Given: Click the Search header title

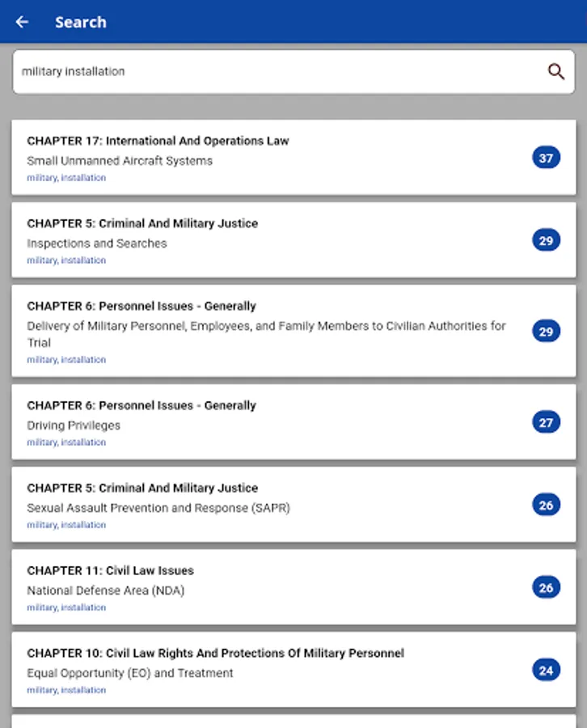Looking at the screenshot, I should pyautogui.click(x=81, y=23).
